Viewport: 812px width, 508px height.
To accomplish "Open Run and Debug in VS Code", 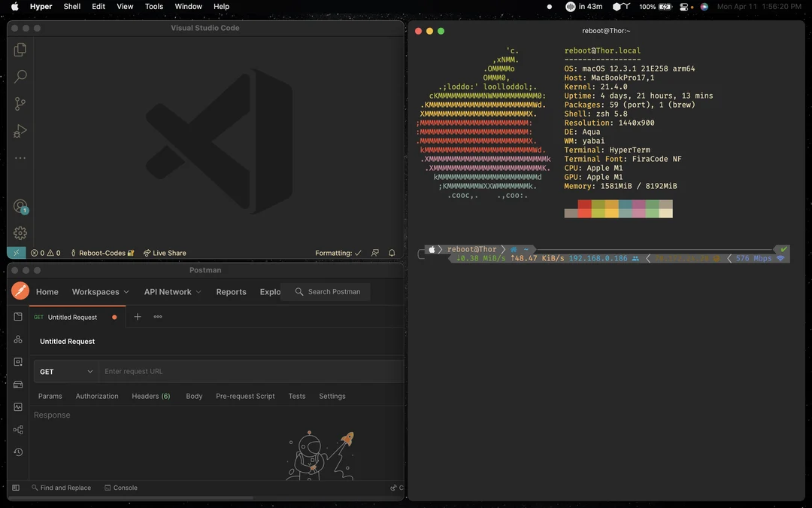I will pyautogui.click(x=20, y=130).
